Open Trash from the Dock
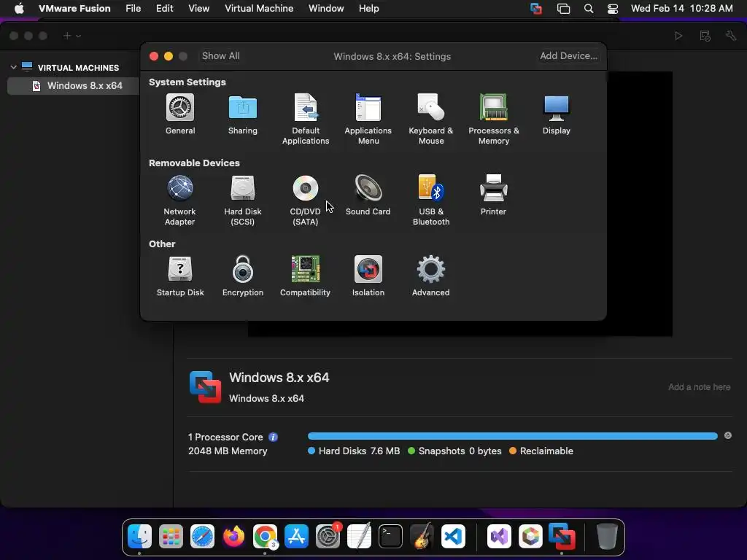Viewport: 747px width, 560px height. [607, 537]
